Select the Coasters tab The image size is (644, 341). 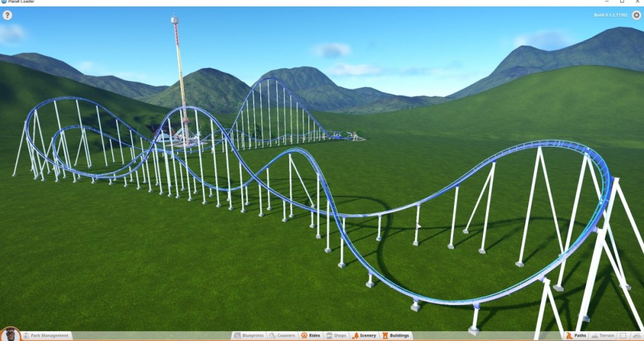(x=282, y=336)
